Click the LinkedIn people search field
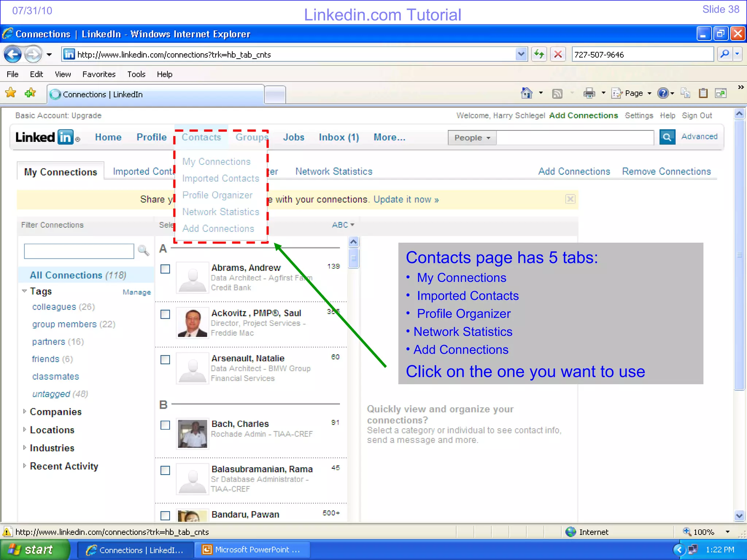 coord(575,138)
